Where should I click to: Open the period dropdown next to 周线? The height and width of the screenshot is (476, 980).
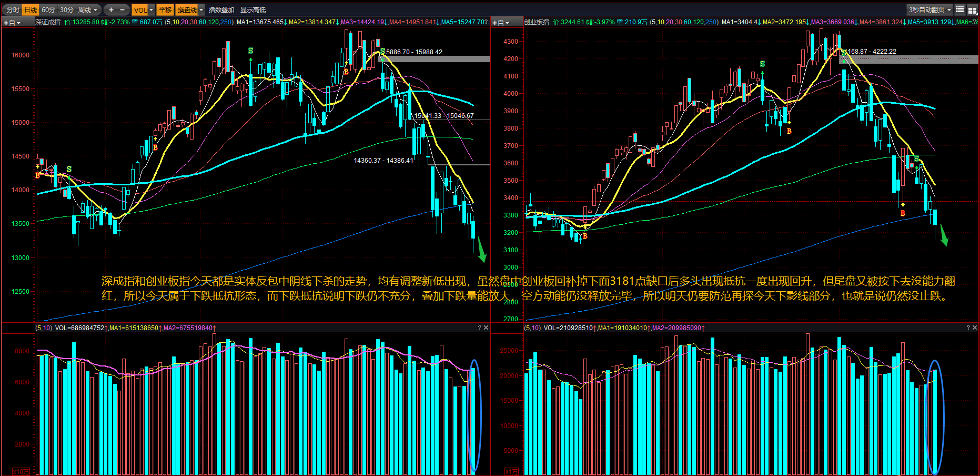96,9
